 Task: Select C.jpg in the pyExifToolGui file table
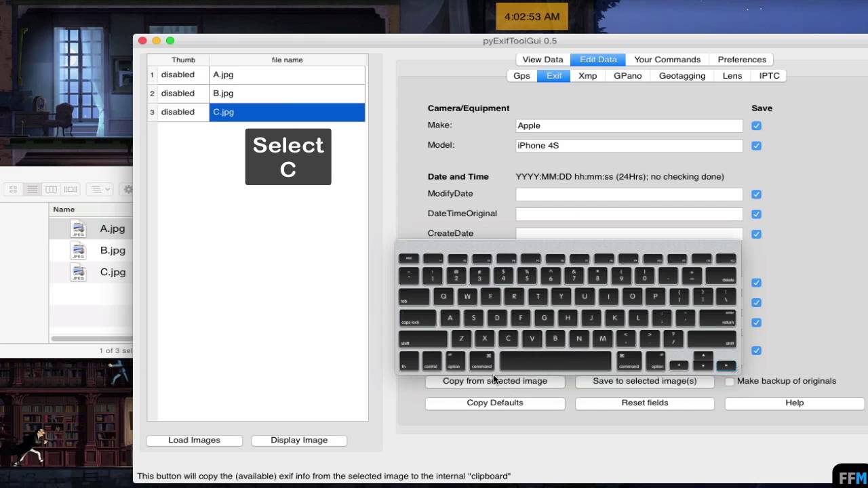coord(288,113)
